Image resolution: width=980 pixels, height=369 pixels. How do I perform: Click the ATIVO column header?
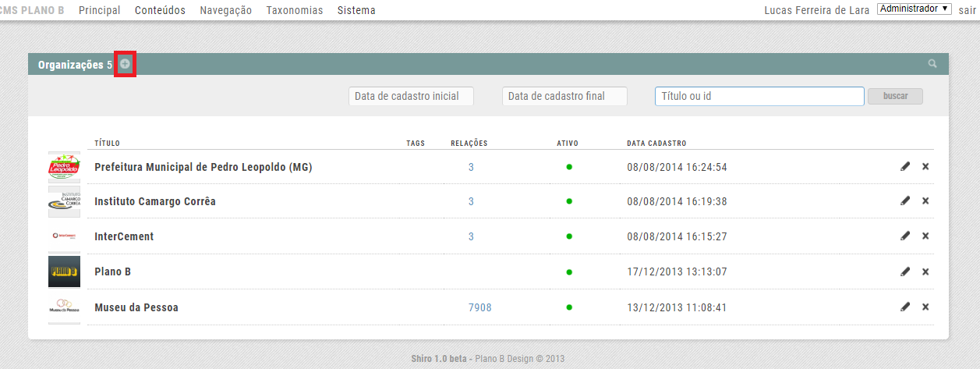(x=568, y=144)
